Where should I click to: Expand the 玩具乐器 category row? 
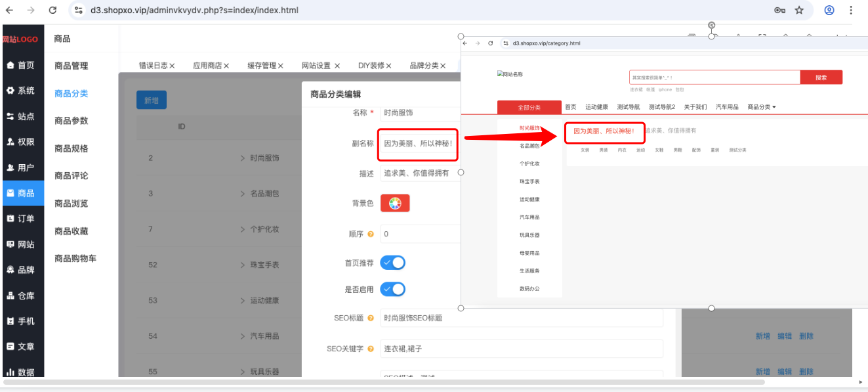[242, 372]
